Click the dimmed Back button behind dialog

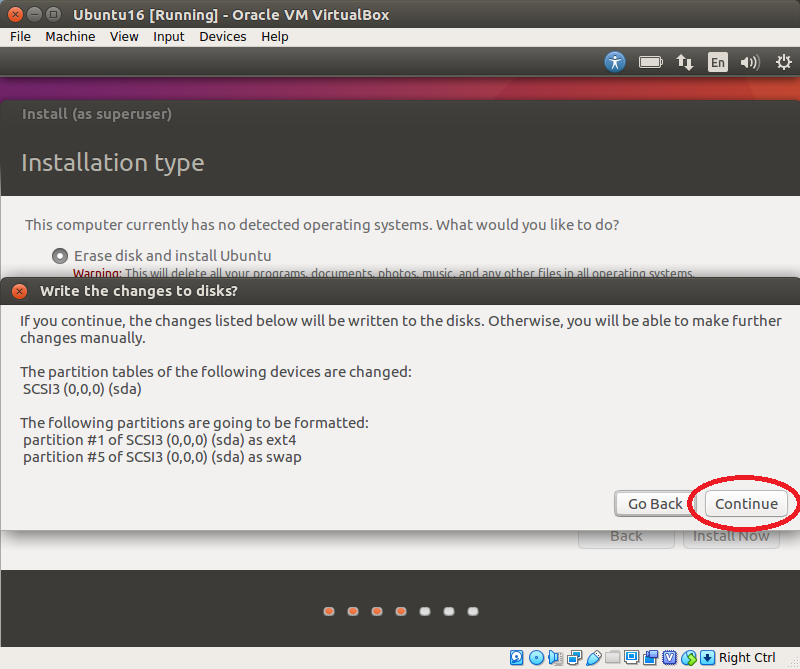(627, 537)
